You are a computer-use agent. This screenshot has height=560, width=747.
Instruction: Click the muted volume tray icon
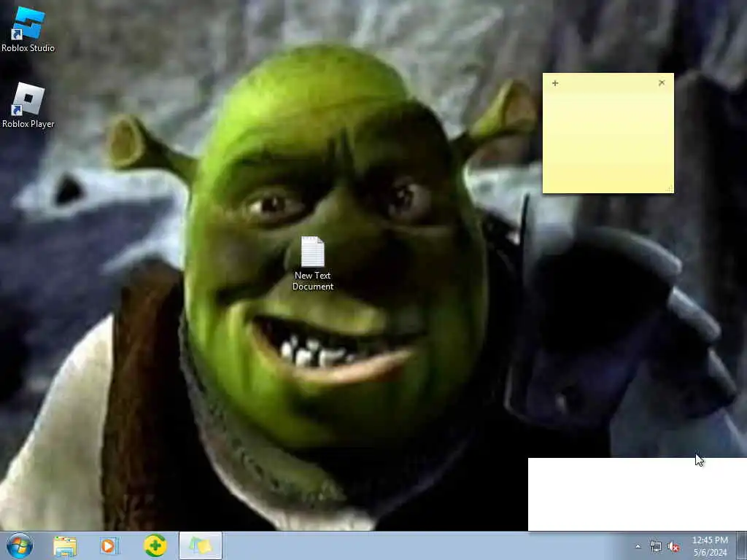[x=673, y=547]
